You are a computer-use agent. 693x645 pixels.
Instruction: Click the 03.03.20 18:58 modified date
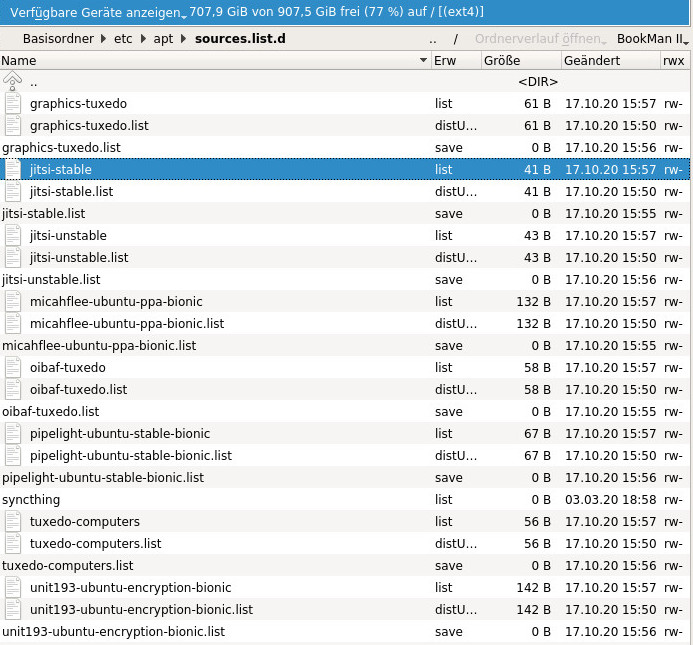(x=610, y=499)
